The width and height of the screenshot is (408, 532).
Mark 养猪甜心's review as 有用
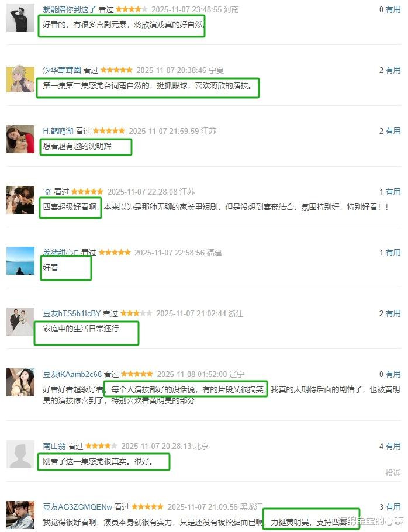(x=393, y=253)
